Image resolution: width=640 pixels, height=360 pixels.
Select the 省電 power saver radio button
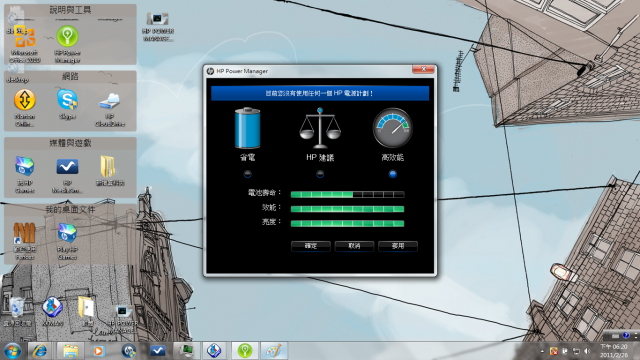(x=247, y=174)
